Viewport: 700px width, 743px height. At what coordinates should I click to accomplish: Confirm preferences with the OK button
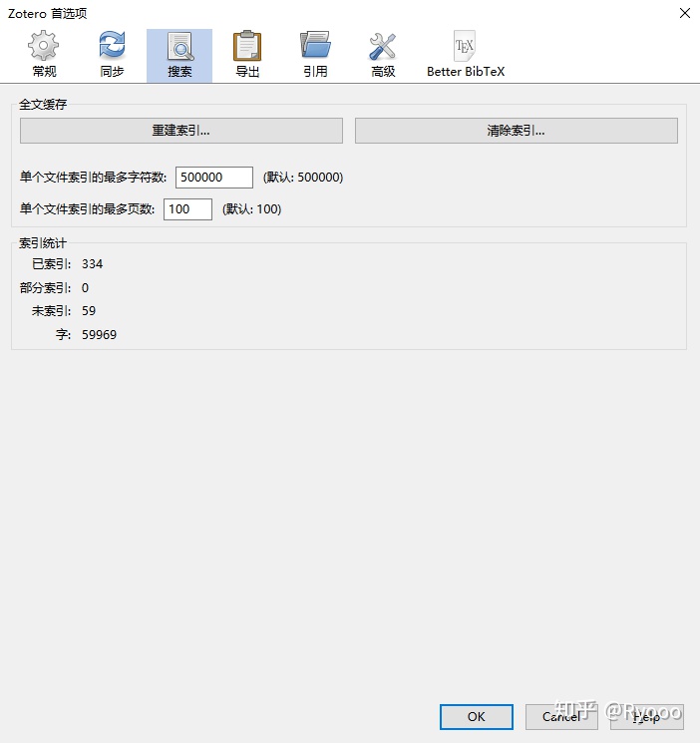(477, 716)
